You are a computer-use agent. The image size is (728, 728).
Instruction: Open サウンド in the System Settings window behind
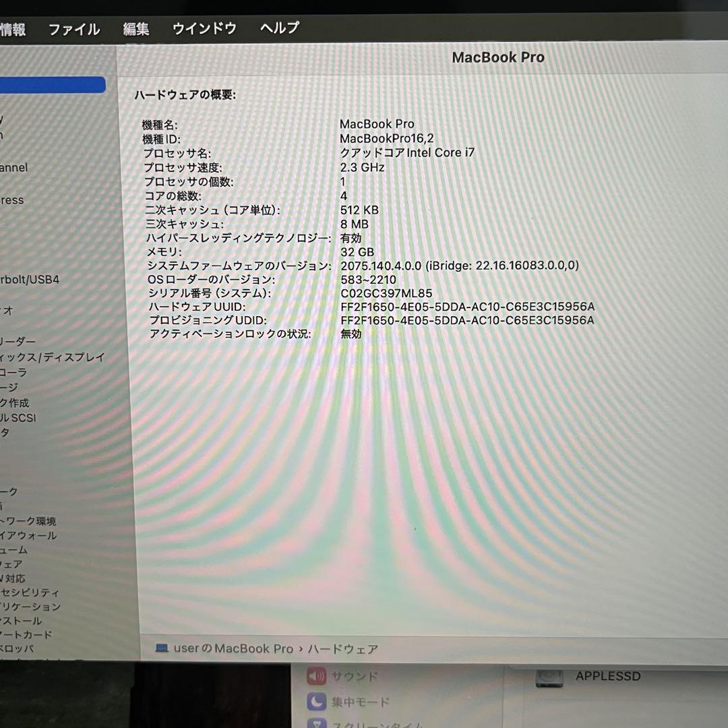(x=342, y=676)
